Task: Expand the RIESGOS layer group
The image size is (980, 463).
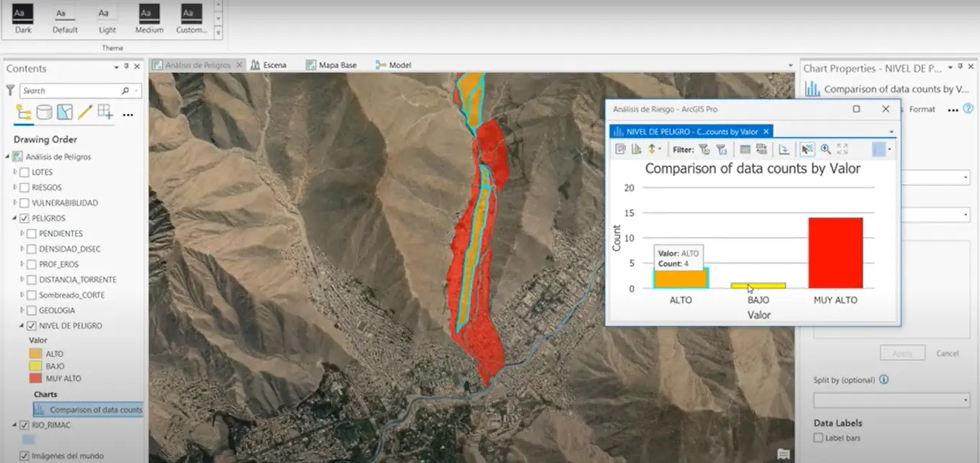Action: click(x=15, y=188)
